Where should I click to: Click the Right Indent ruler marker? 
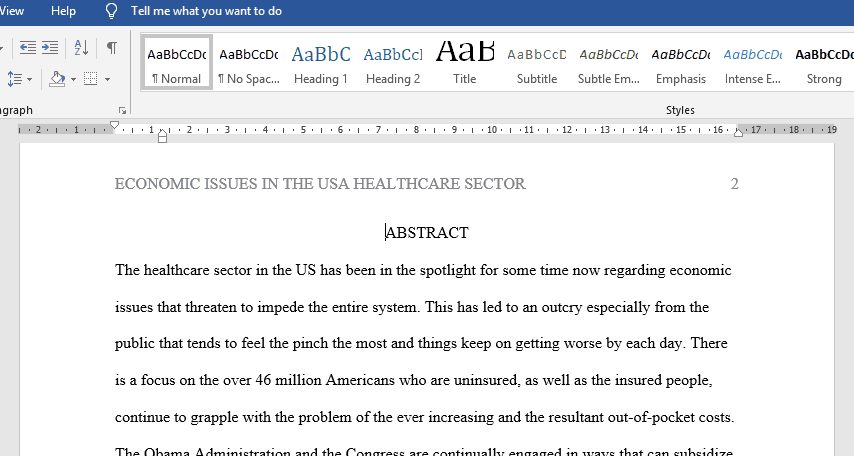tap(739, 131)
